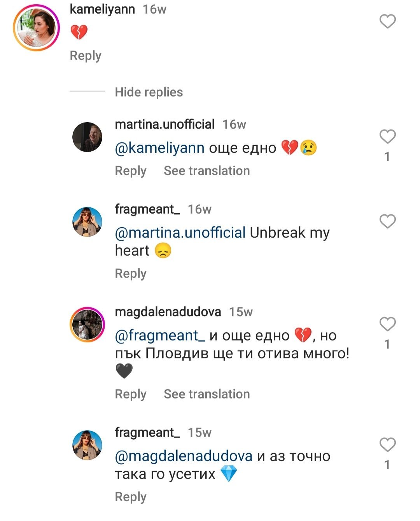
Task: See translation of martina.unofficial's comment
Action: (x=206, y=171)
